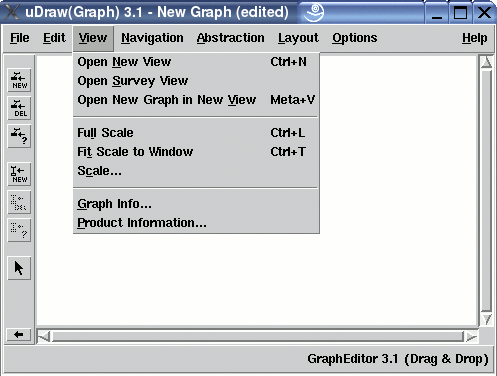Screen dimensions: 497x376
Task: Click the Delete Edge tool icon
Action: coord(19,202)
